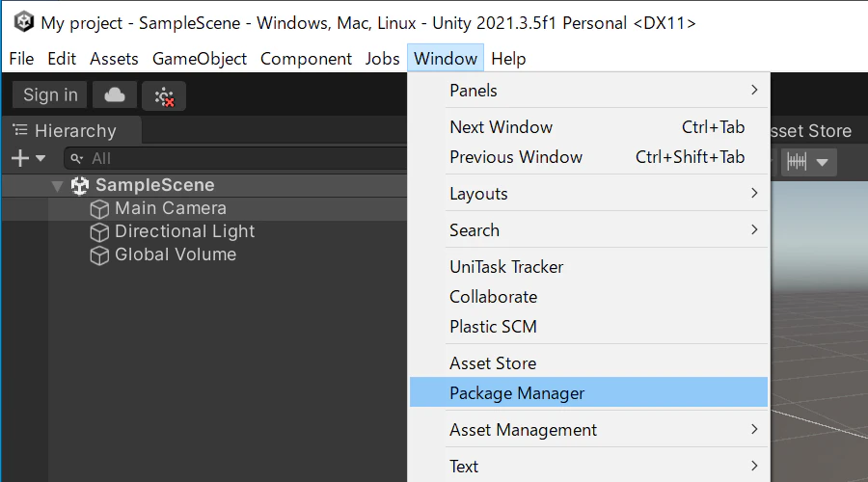Open the collab bug icon with red X
This screenshot has width=868, height=482.
coord(164,96)
